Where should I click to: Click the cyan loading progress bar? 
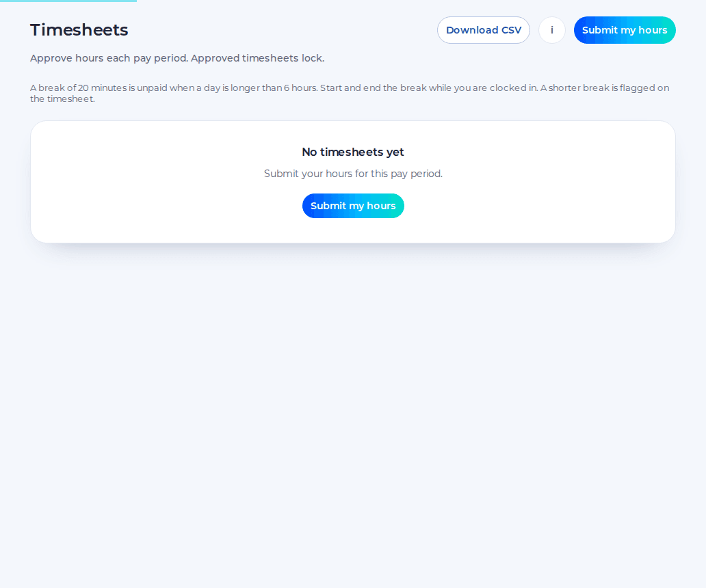pos(68,1)
